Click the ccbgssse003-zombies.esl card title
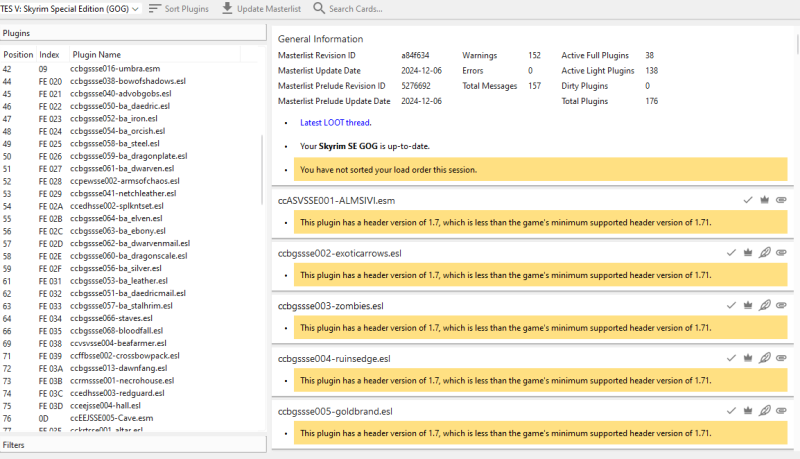The image size is (800, 459). 331,305
